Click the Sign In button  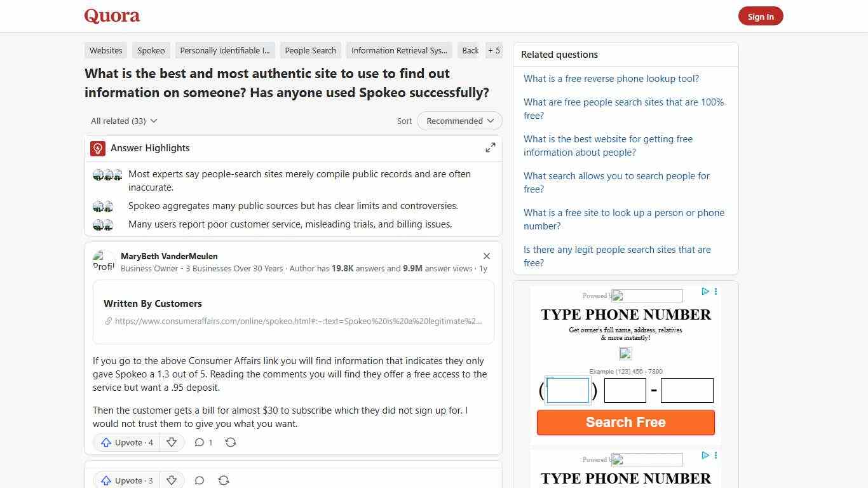click(x=761, y=16)
